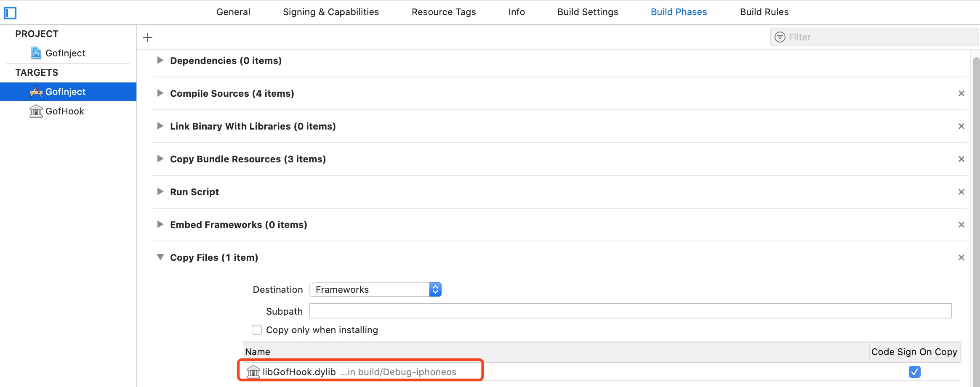This screenshot has width=980, height=387.
Task: Open the Build Settings tab
Action: click(588, 12)
